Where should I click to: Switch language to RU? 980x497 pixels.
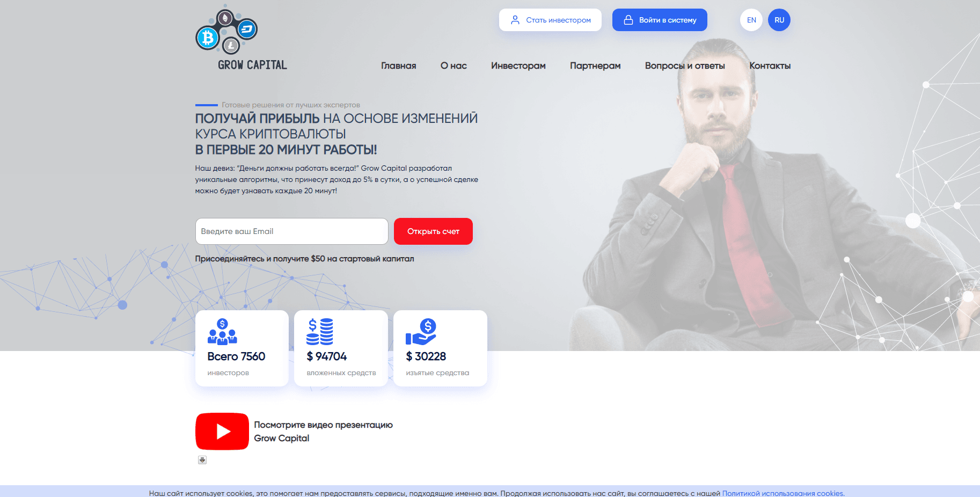click(x=779, y=20)
